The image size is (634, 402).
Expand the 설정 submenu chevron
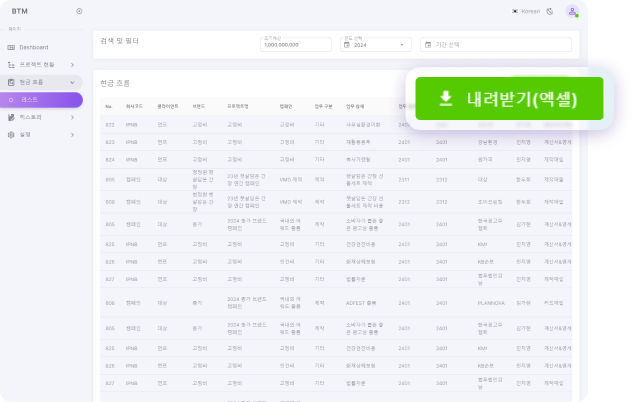coord(73,134)
